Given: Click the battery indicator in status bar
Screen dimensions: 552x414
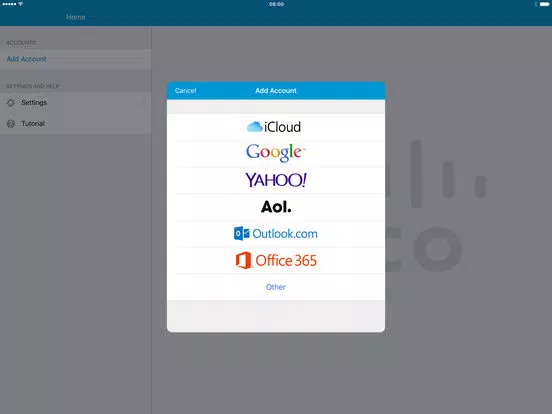Looking at the screenshot, I should coord(544,4).
